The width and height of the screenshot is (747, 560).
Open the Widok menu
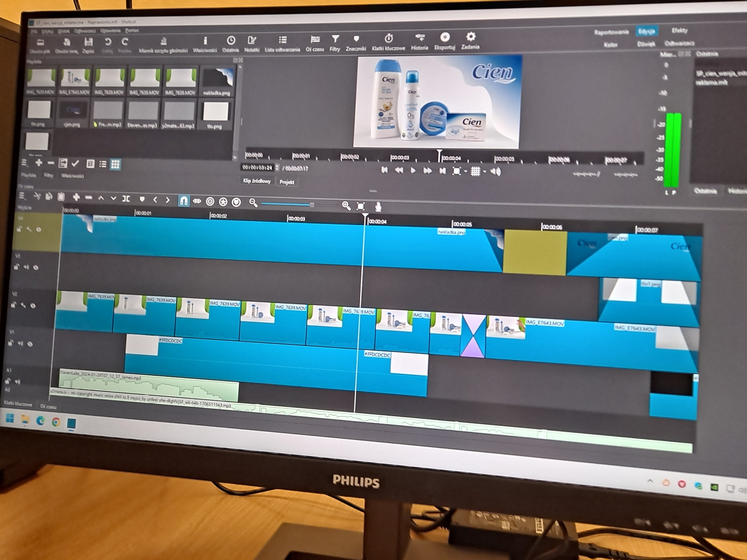point(64,31)
